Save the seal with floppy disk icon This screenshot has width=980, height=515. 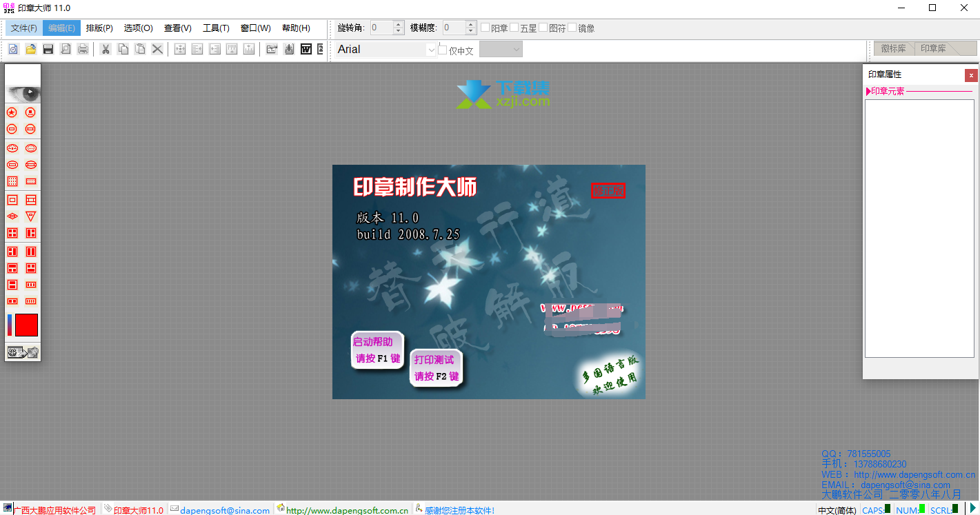point(48,49)
